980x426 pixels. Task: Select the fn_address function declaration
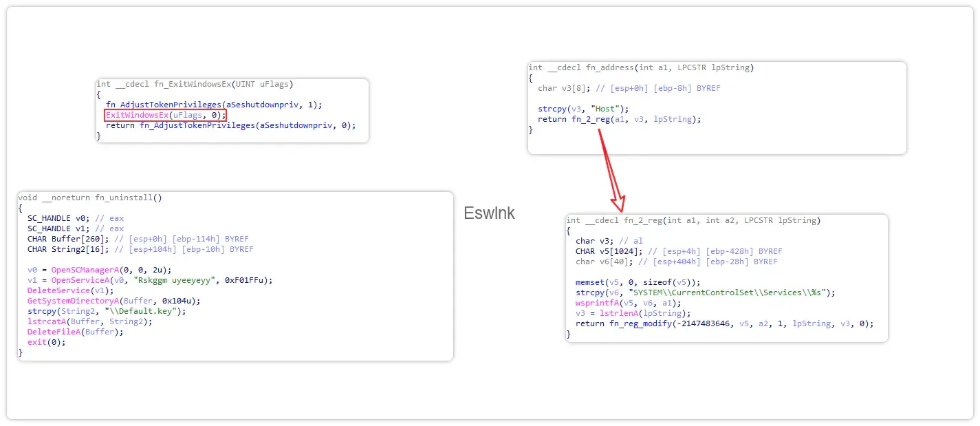click(640, 67)
